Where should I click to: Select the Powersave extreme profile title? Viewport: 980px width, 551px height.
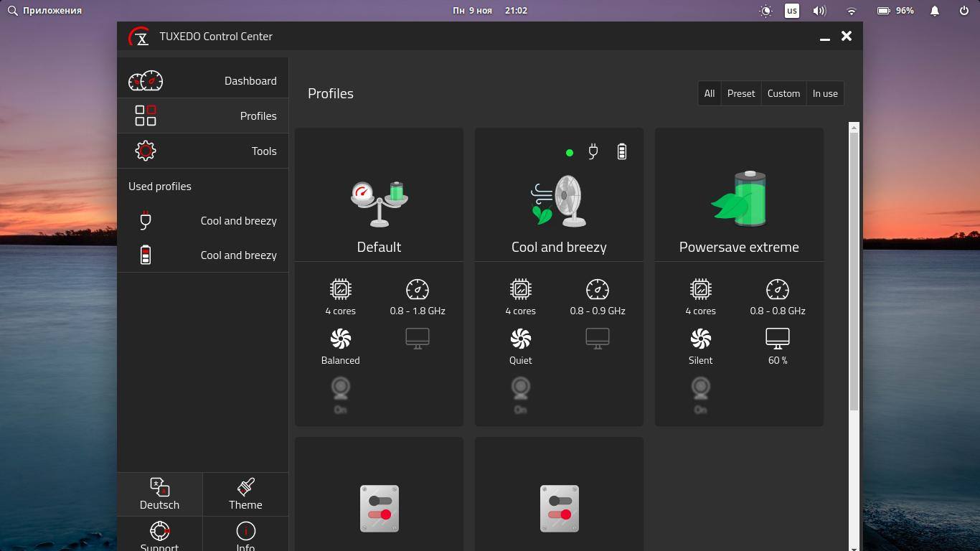click(x=739, y=247)
